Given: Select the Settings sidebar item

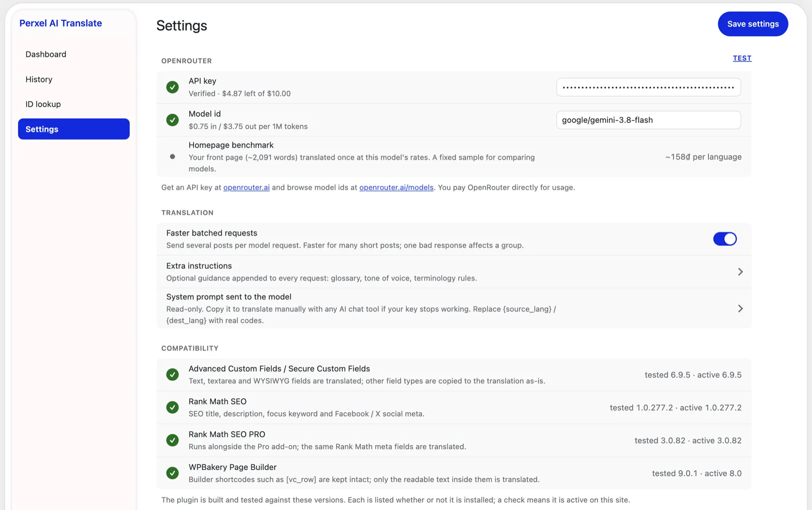Looking at the screenshot, I should [74, 129].
